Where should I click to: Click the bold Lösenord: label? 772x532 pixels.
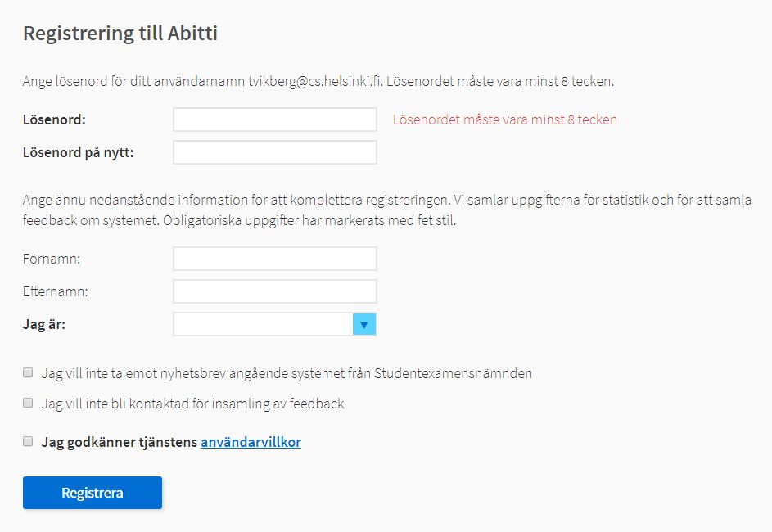point(54,119)
